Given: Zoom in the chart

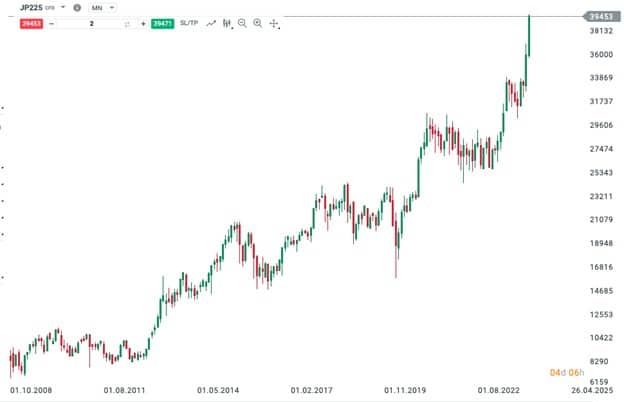Looking at the screenshot, I should coord(257,23).
